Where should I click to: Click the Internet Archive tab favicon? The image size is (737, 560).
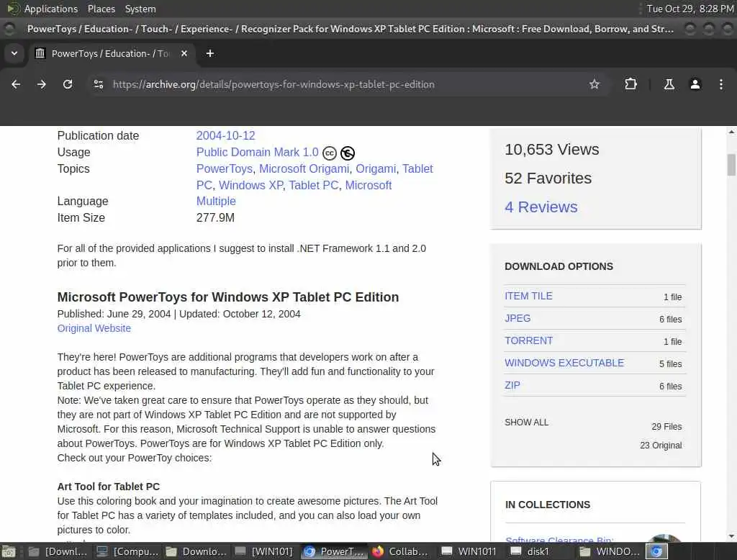pyautogui.click(x=40, y=53)
